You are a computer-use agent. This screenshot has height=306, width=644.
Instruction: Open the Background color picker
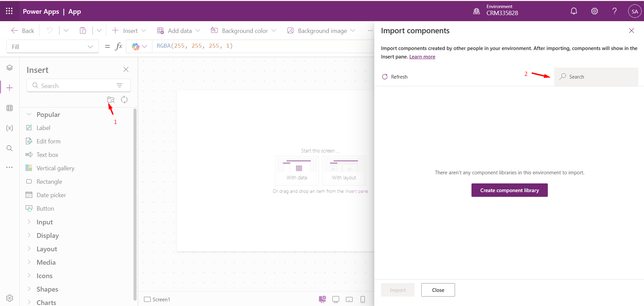tap(243, 31)
